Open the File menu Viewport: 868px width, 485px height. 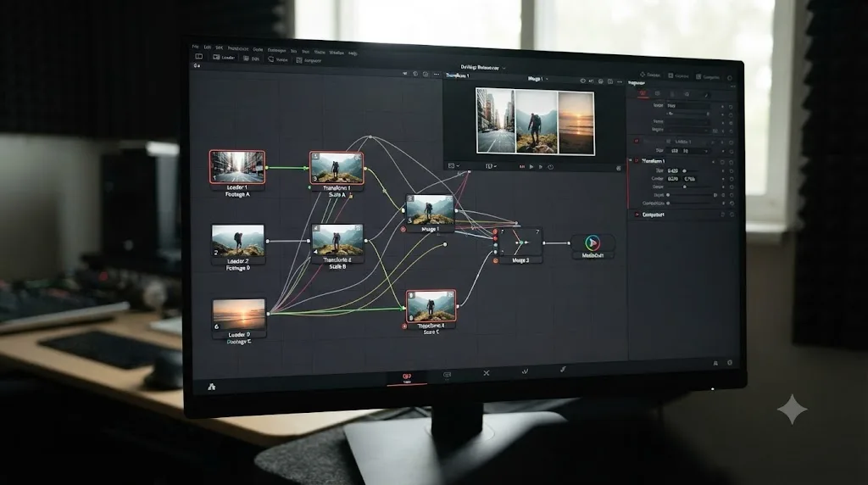click(196, 47)
